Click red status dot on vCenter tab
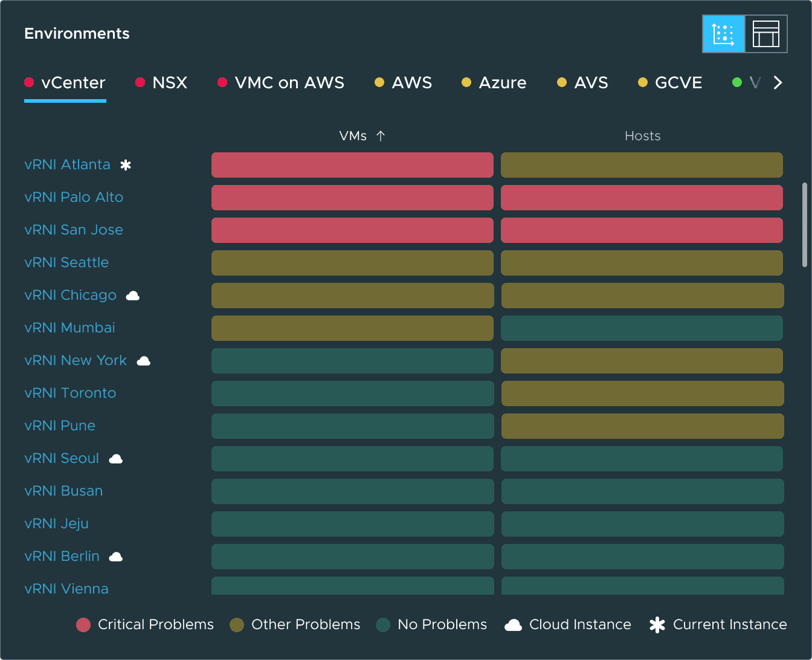812x660 pixels. click(x=29, y=82)
